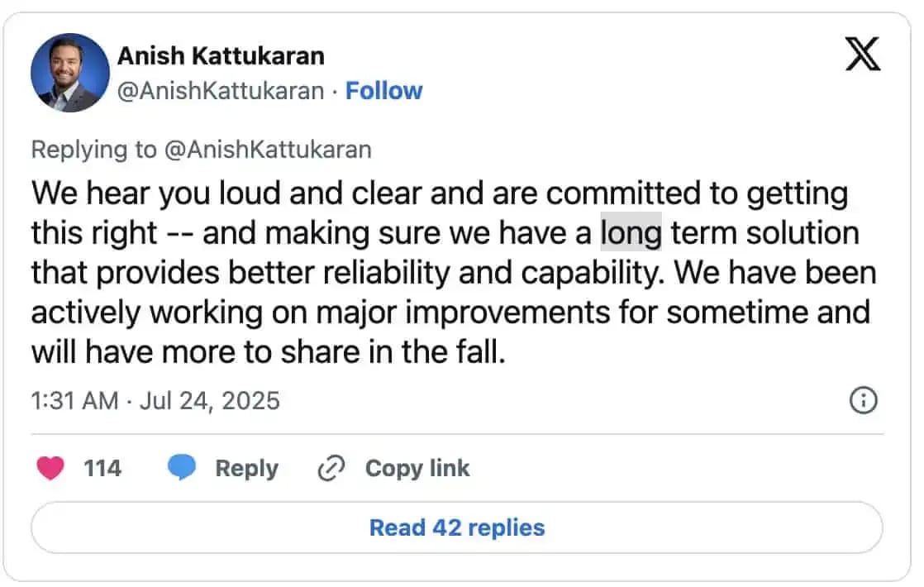This screenshot has width=924, height=587.
Task: Click the blue reply bubble icon
Action: coord(182,467)
